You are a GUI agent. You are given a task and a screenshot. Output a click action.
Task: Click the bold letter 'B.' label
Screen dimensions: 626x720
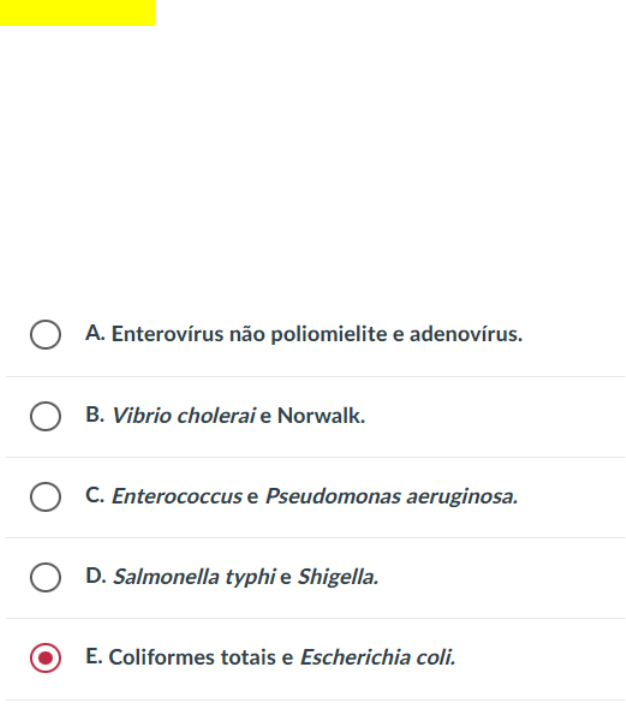click(x=96, y=415)
